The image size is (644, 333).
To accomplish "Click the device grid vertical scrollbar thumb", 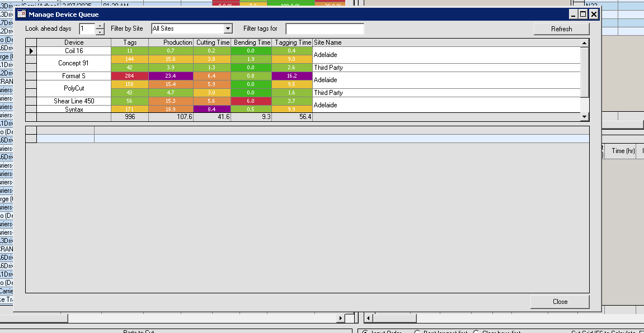I will click(585, 72).
